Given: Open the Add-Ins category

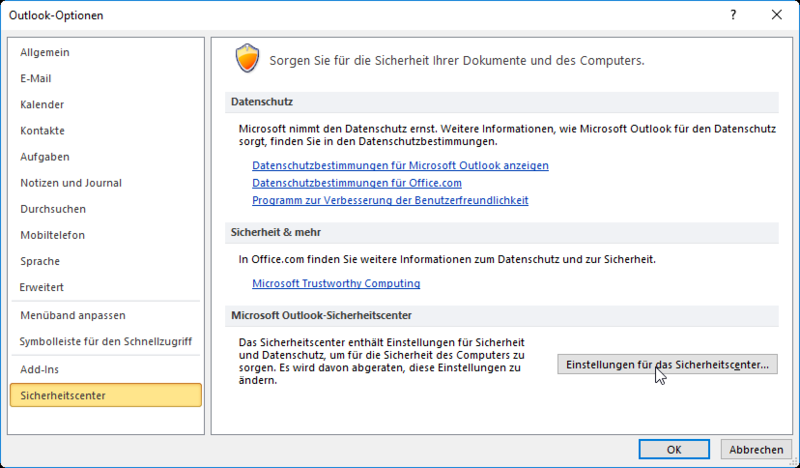Looking at the screenshot, I should point(40,369).
